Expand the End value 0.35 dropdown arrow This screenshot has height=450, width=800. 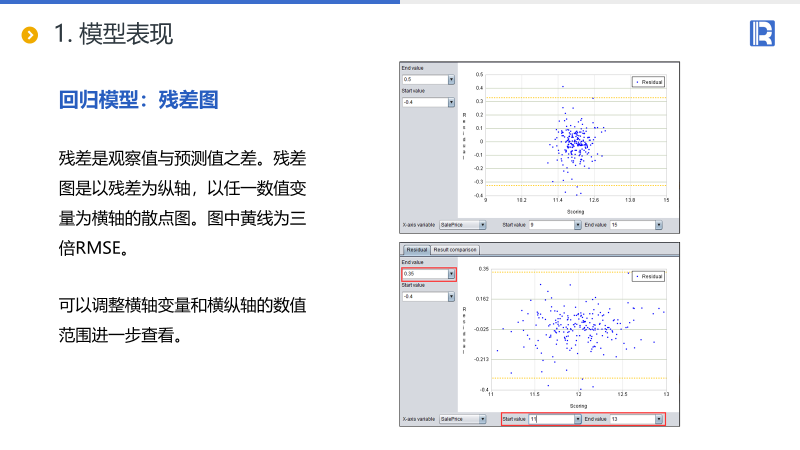[x=451, y=274]
